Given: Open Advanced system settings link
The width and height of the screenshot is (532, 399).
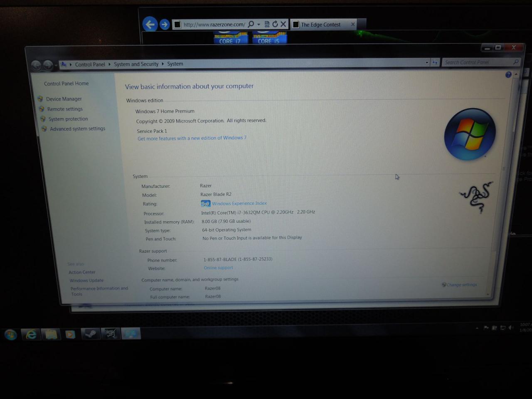Looking at the screenshot, I should coord(77,129).
